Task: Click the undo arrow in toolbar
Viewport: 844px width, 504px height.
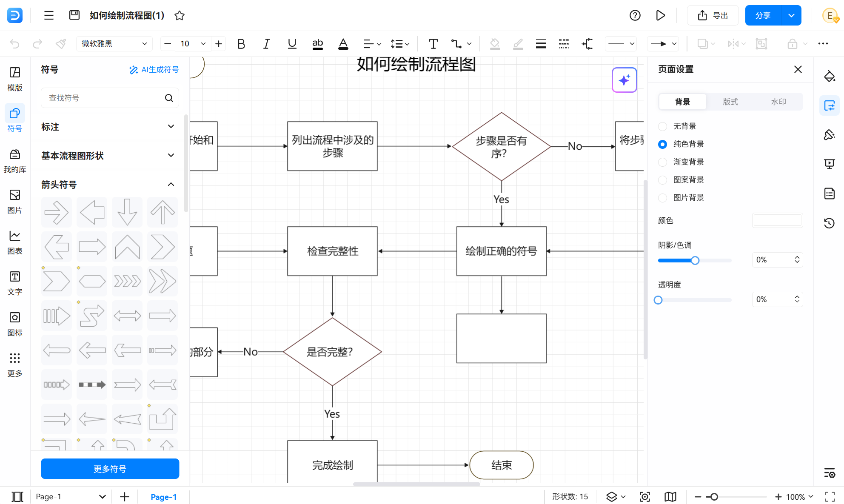Action: pos(14,44)
